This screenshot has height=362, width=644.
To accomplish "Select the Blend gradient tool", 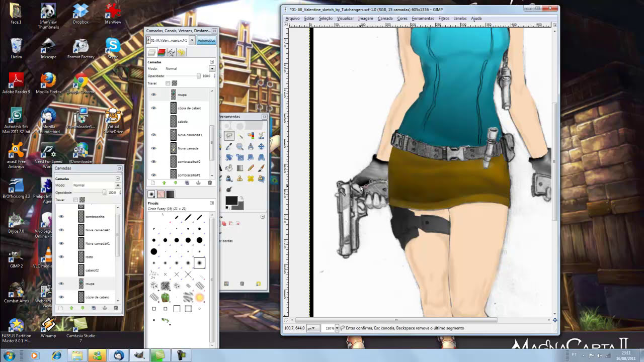I will coord(240,168).
